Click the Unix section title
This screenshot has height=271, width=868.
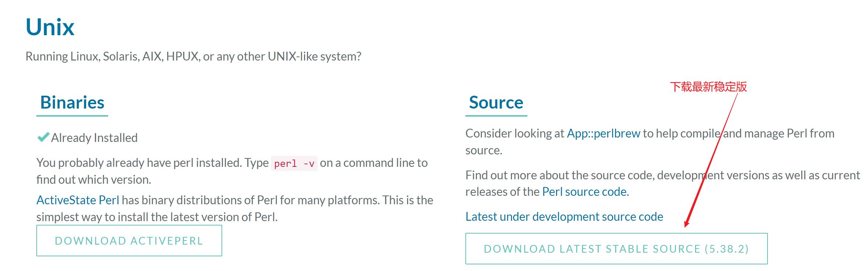tap(50, 27)
